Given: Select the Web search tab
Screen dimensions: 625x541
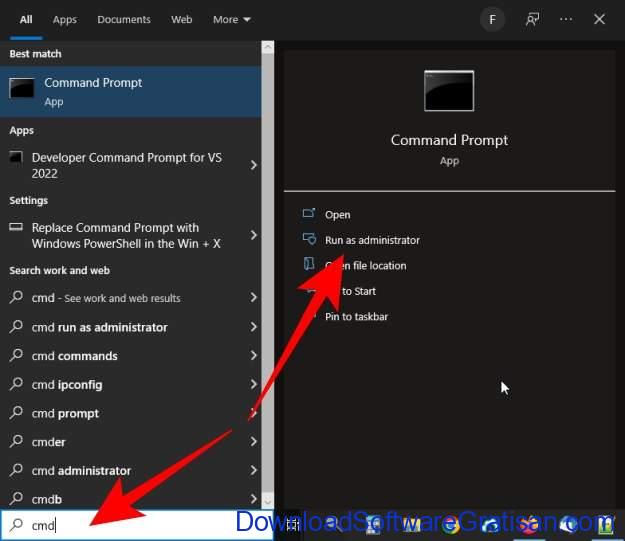Looking at the screenshot, I should point(181,20).
